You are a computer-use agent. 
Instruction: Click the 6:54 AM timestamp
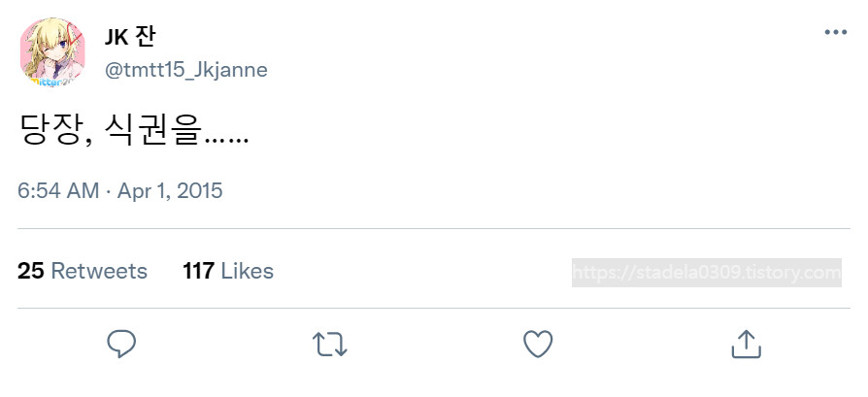58,191
